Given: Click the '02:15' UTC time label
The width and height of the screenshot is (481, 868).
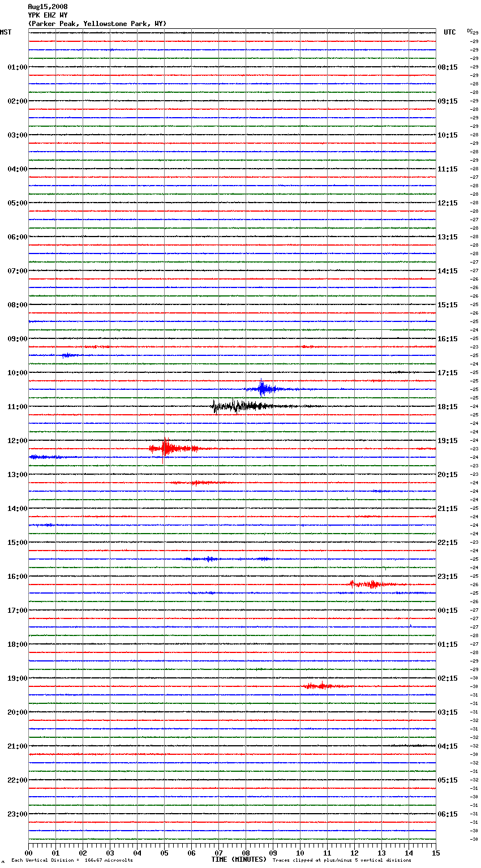Looking at the screenshot, I should point(448,678).
